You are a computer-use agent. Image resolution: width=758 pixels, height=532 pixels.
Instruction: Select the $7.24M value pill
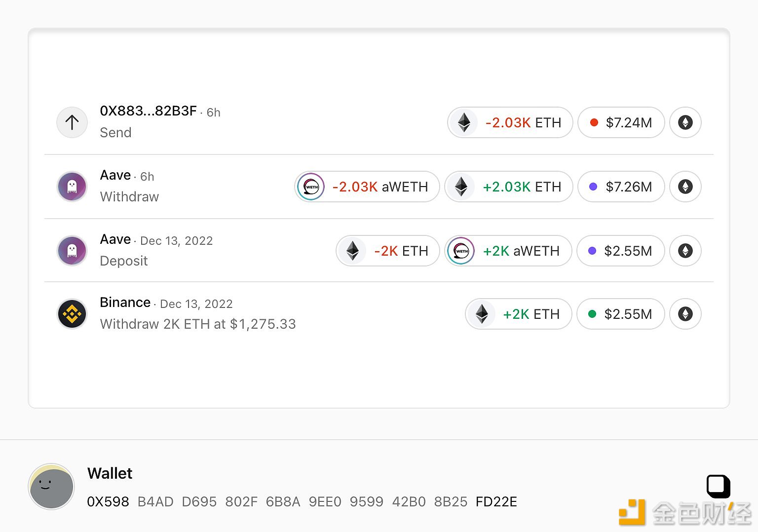click(x=621, y=122)
